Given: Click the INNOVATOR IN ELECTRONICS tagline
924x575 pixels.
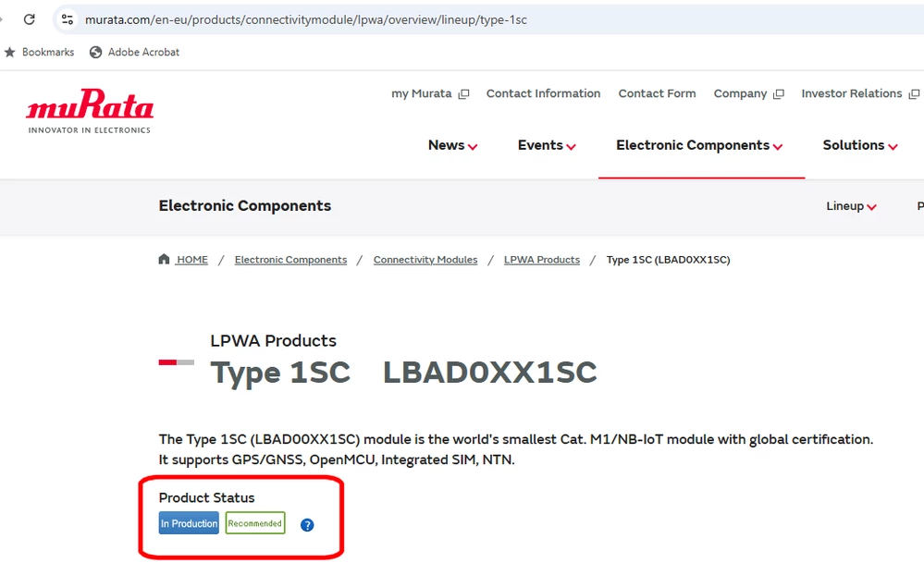Looking at the screenshot, I should pyautogui.click(x=90, y=130).
